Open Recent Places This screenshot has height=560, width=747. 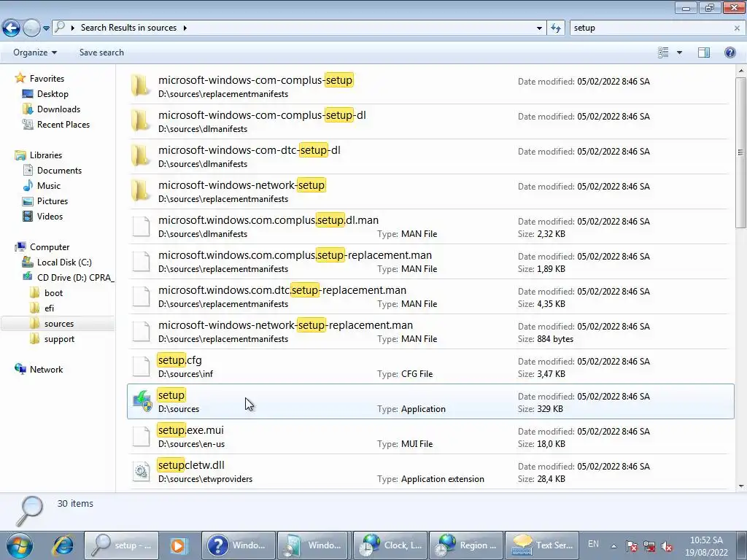coord(63,124)
